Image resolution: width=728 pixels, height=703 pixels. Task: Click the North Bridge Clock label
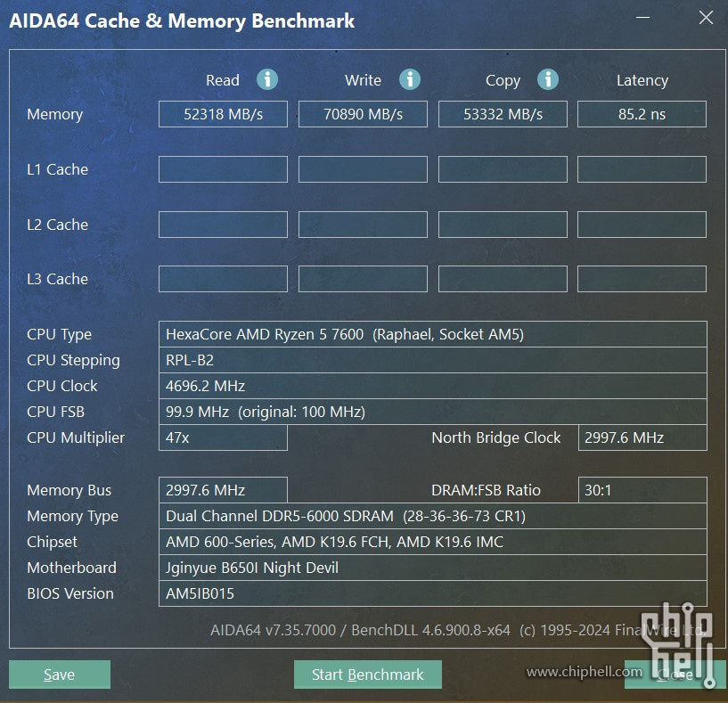[496, 437]
